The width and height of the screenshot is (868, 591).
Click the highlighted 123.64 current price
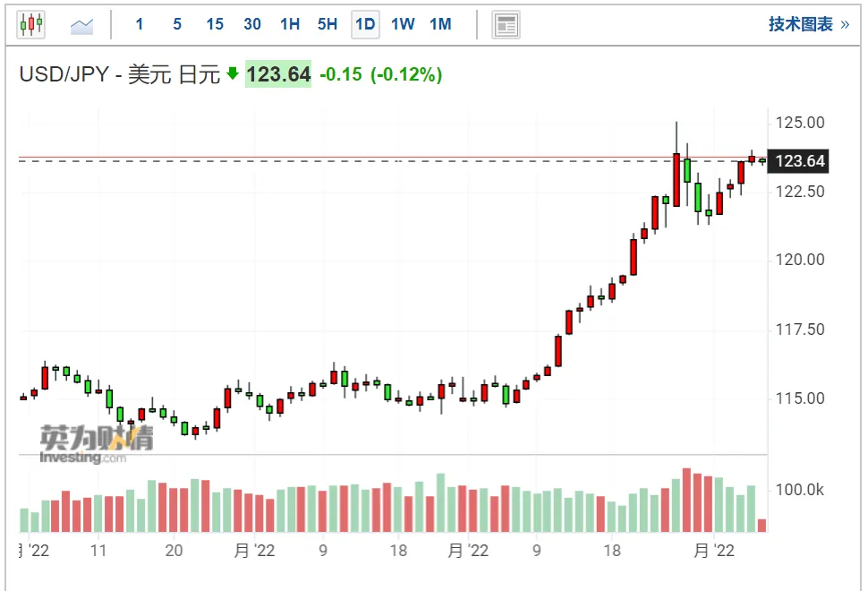point(278,74)
